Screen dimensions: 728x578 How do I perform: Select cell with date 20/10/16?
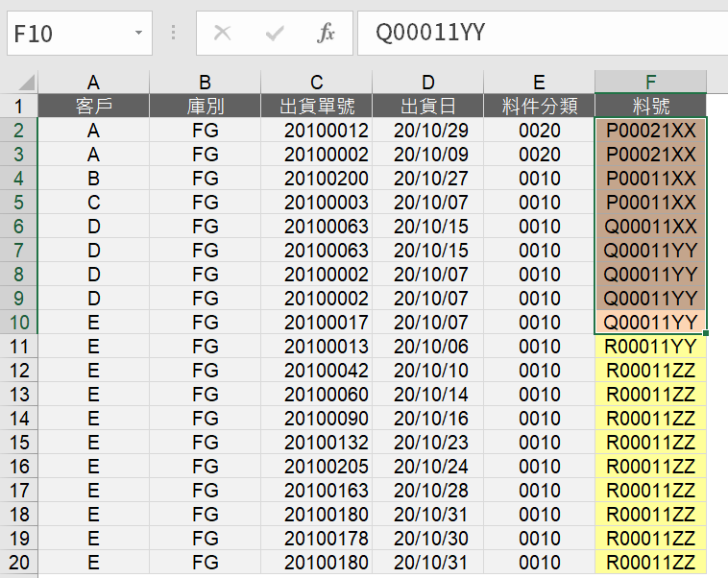click(427, 419)
